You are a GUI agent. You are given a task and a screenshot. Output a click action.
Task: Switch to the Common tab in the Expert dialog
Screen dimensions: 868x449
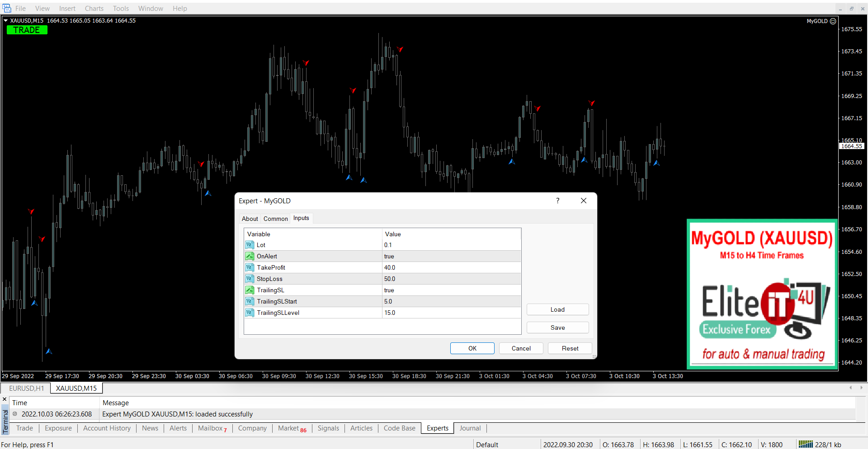pyautogui.click(x=275, y=219)
